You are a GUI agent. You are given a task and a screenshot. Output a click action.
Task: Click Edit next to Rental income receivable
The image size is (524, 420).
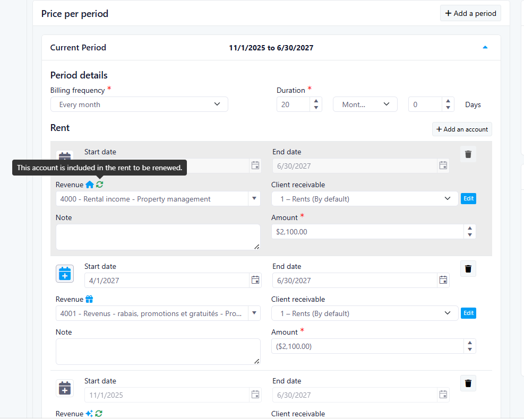[x=469, y=199]
